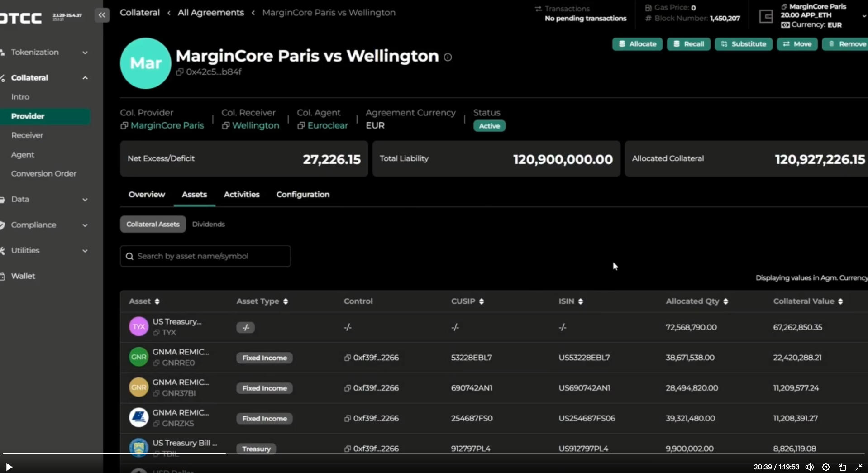Open video settings gear icon
The height and width of the screenshot is (473, 868).
click(x=826, y=467)
